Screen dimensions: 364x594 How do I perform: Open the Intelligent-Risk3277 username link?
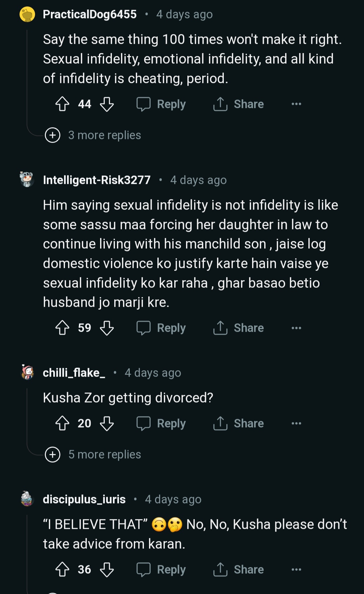[97, 180]
